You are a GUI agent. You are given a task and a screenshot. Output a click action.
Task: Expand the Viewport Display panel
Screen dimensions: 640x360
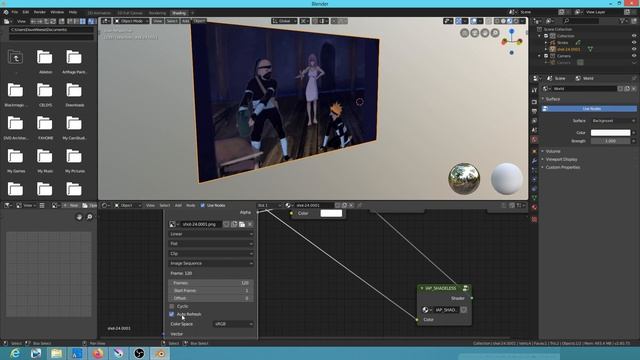point(561,159)
